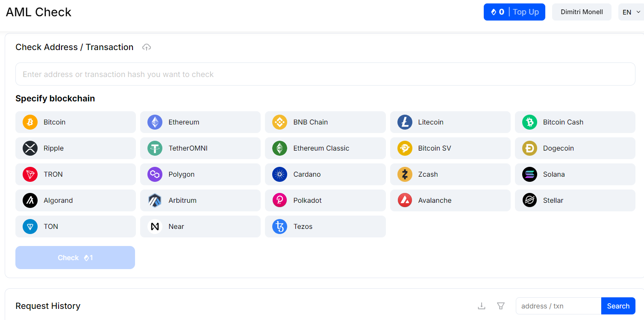Choose the Arbitrum label
Screen dimensions: 644x320
(x=182, y=201)
